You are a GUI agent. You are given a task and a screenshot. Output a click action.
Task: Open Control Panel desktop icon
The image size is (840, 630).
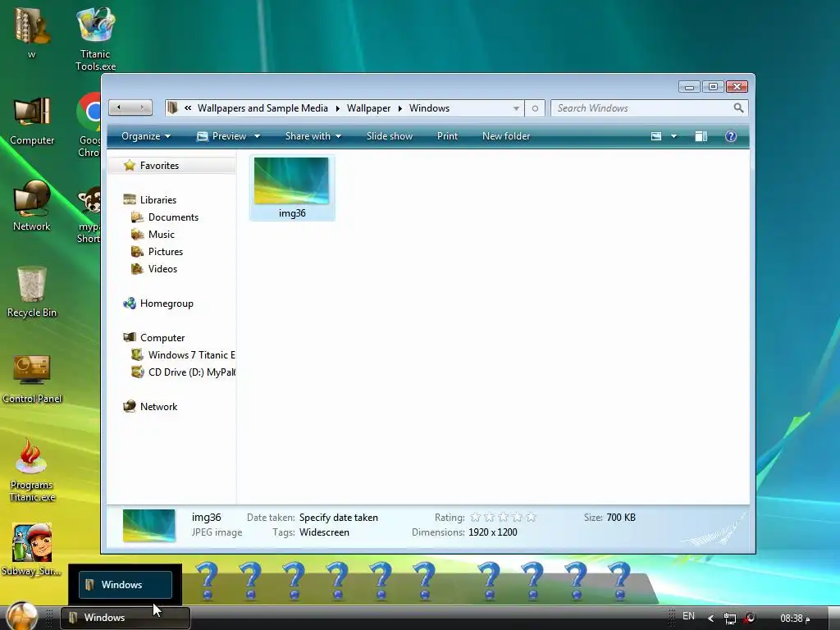[32, 378]
